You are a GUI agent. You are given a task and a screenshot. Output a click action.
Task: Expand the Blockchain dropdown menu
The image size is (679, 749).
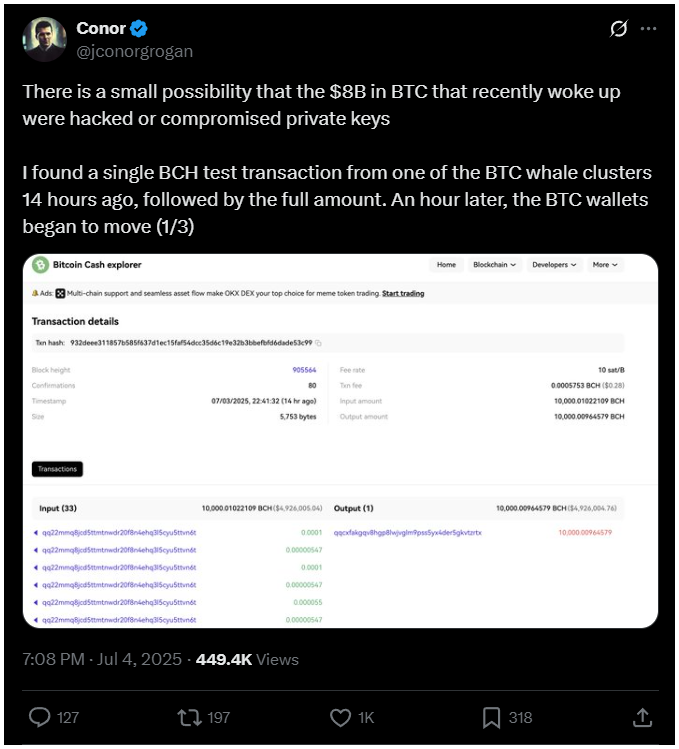point(495,265)
